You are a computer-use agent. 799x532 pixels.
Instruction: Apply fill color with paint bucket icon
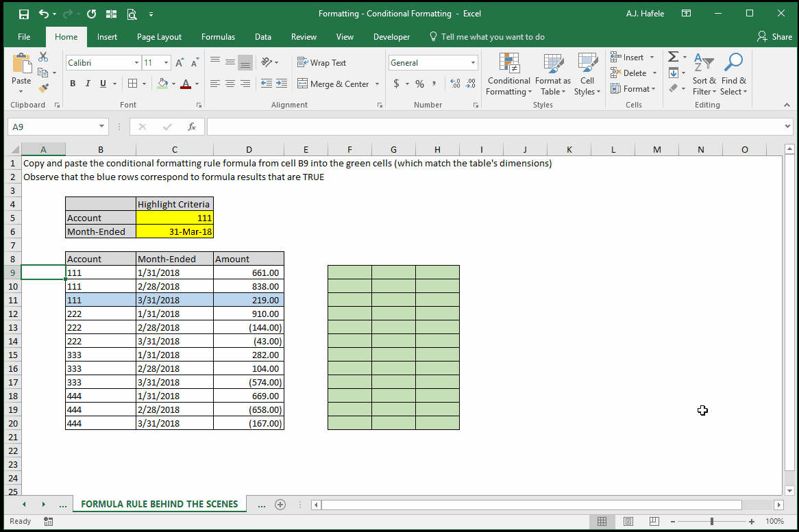(162, 84)
